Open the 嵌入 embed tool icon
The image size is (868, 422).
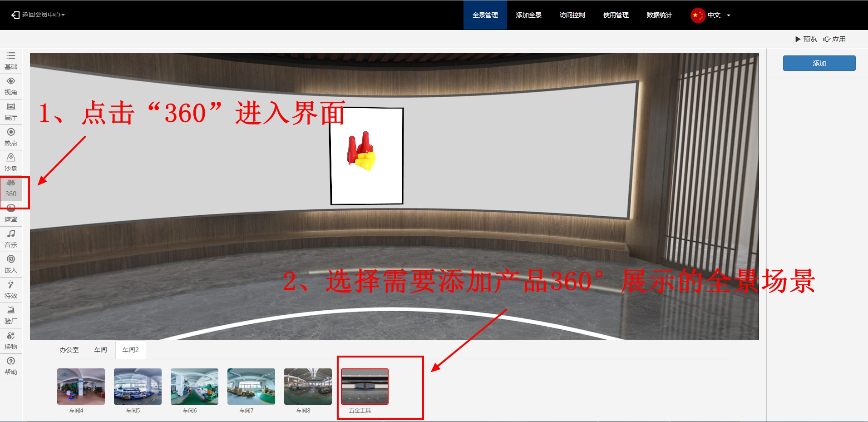tap(11, 264)
